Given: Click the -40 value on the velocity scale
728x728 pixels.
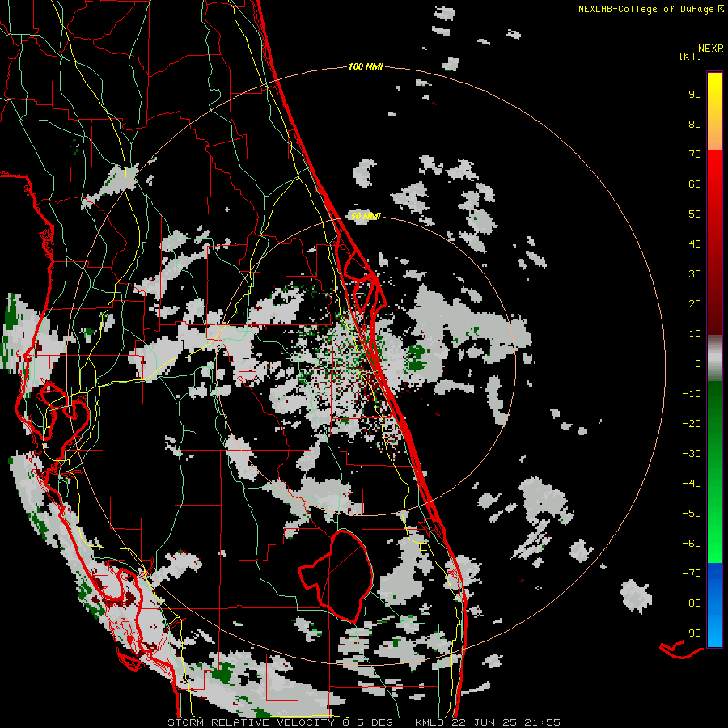Looking at the screenshot, I should coord(692,484).
